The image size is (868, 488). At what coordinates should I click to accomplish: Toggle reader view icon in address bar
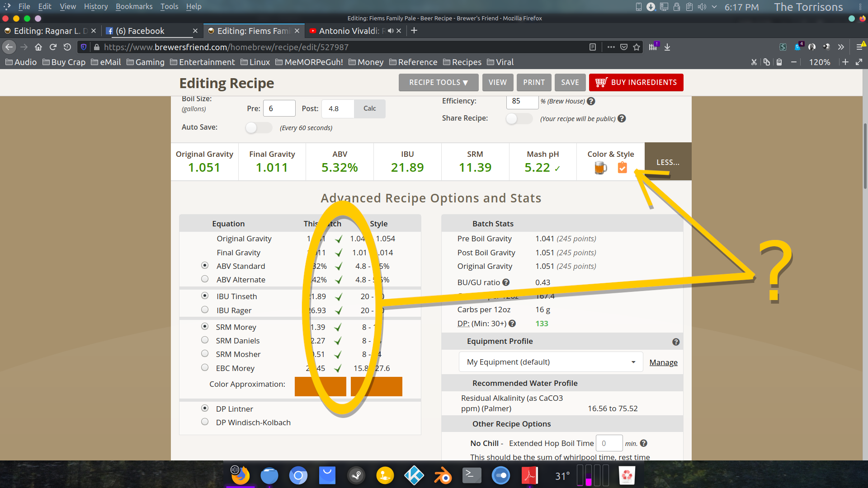point(593,47)
